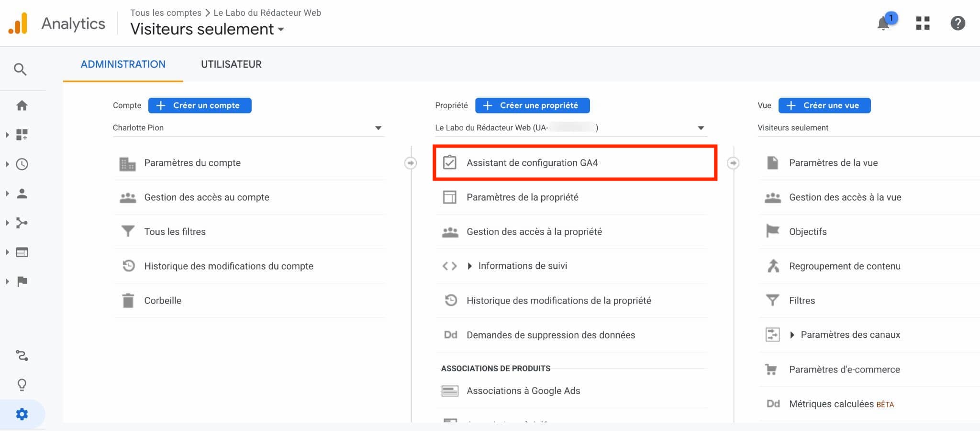This screenshot has width=980, height=431.
Task: Click Créer un compte button
Action: 200,105
